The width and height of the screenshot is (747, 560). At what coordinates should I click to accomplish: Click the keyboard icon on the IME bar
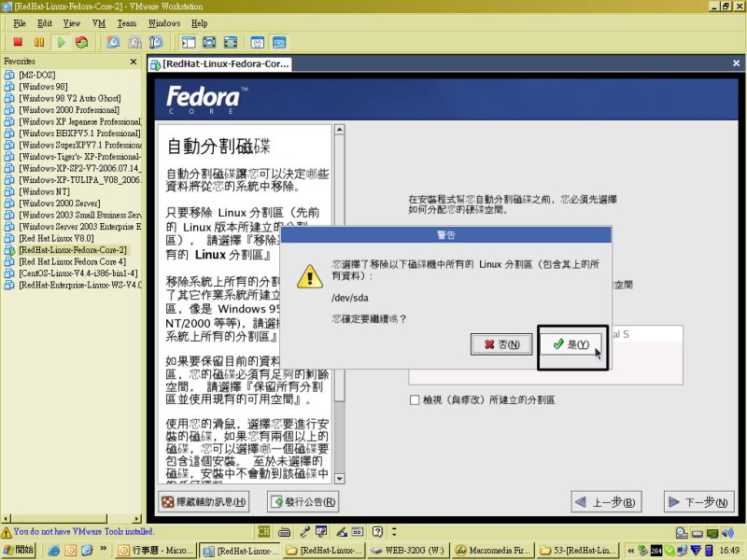click(x=285, y=531)
